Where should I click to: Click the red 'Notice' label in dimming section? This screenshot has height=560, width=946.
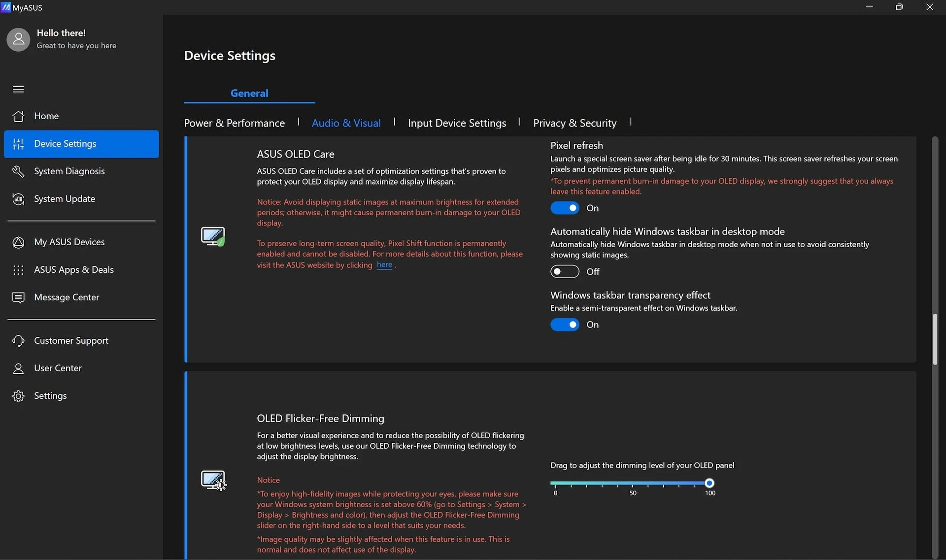268,480
